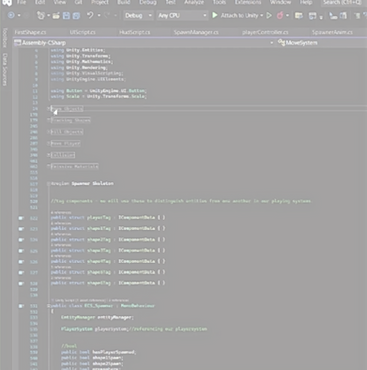Switch to the playerController.cs tab
This screenshot has height=370, width=367.
coord(265,32)
